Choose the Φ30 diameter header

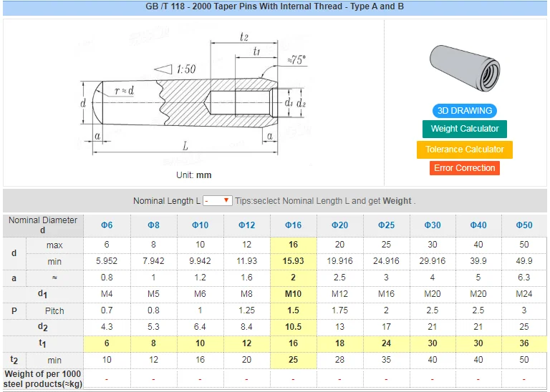(x=432, y=225)
